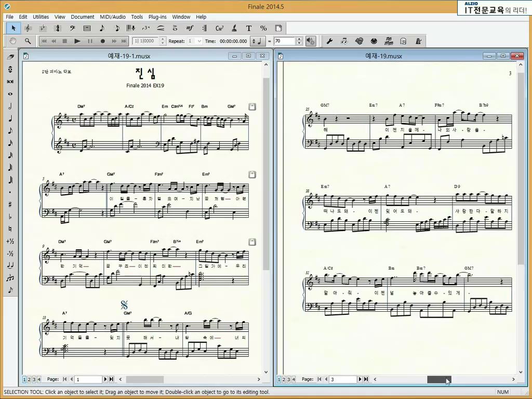Select the Staff tool
Viewport: 532px width, 399px height.
coord(28,28)
